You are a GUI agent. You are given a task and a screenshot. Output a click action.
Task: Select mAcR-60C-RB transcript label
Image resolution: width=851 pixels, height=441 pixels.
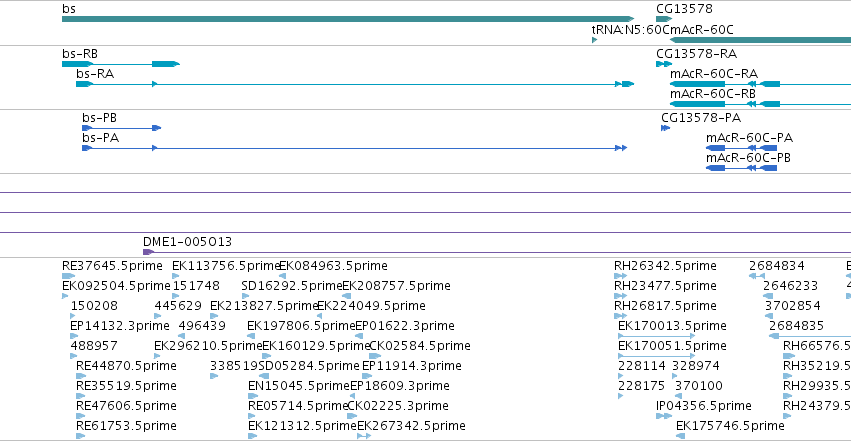point(713,94)
